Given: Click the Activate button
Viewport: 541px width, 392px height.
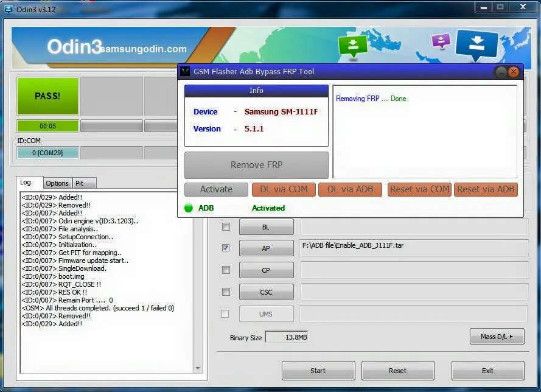Looking at the screenshot, I should [216, 189].
